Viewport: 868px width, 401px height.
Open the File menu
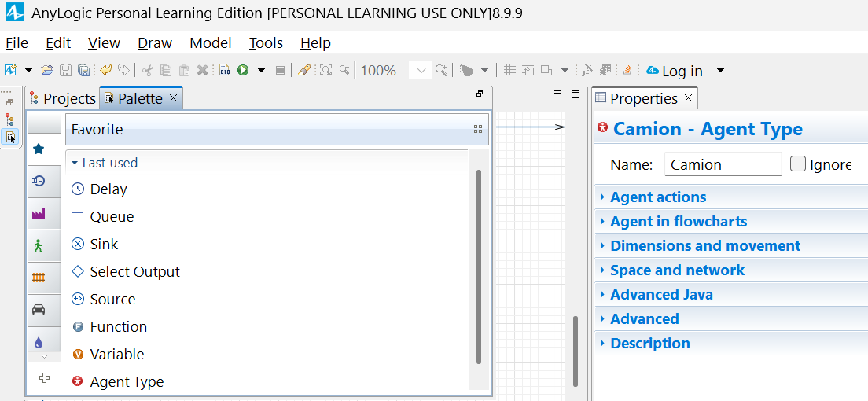(17, 42)
